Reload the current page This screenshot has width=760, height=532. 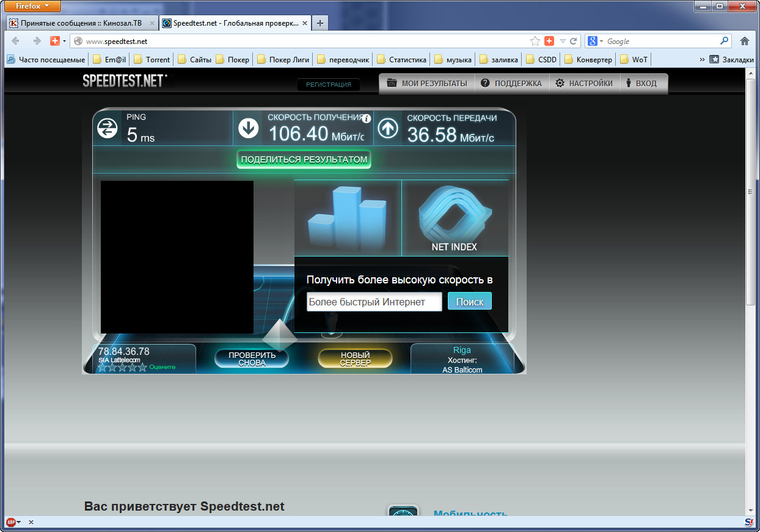tap(573, 41)
